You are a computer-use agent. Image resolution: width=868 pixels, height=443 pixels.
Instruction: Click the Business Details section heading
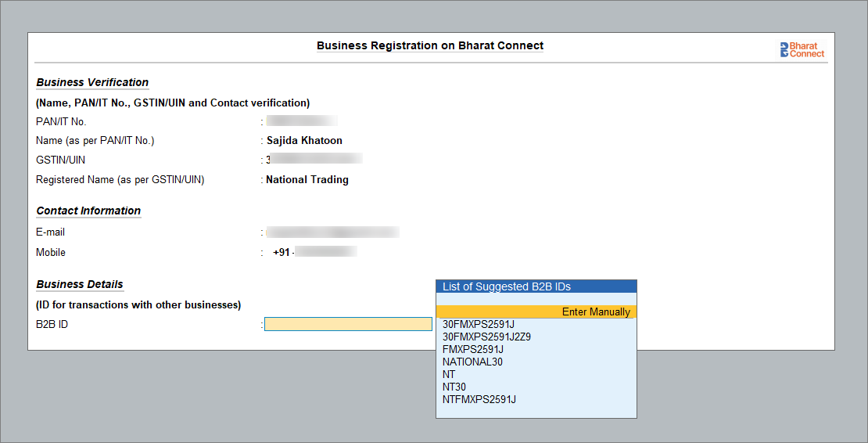[80, 284]
